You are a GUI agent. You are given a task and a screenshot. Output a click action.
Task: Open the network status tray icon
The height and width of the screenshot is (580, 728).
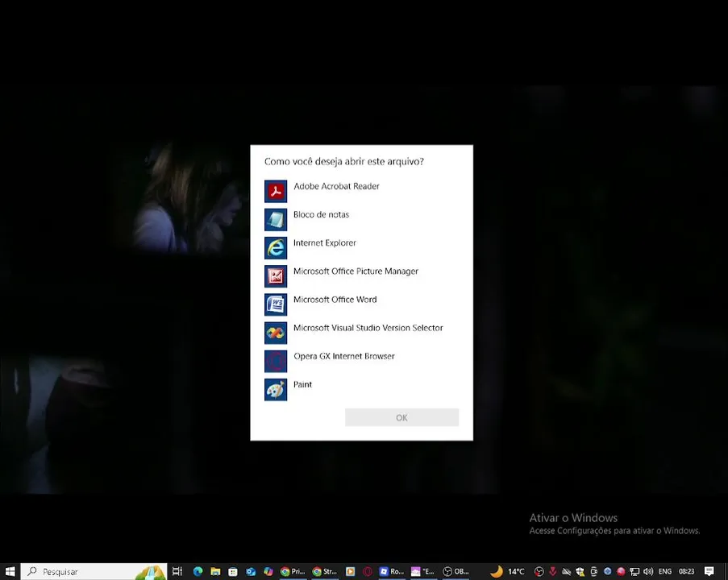tap(634, 571)
